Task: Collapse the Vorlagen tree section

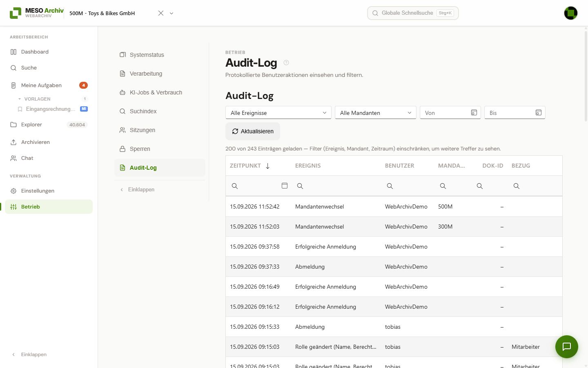Action: pyautogui.click(x=20, y=99)
